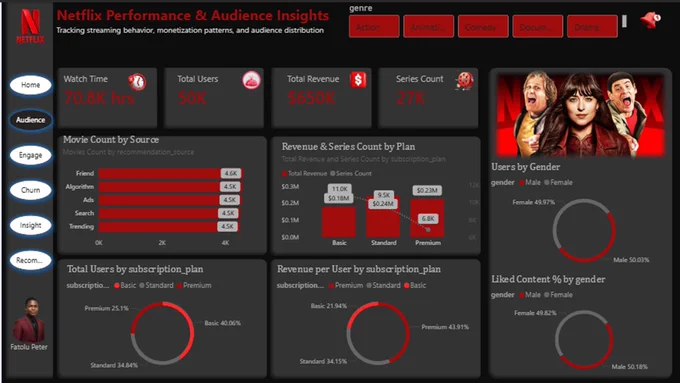This screenshot has height=383, width=680.
Task: Click Standard legend in Total Users chart
Action: (x=157, y=285)
